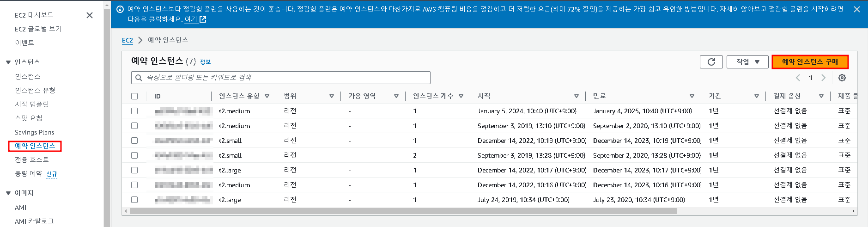Collapse the 이미지 sidebar section
Viewport: 868px width, 227px height.
click(8, 193)
